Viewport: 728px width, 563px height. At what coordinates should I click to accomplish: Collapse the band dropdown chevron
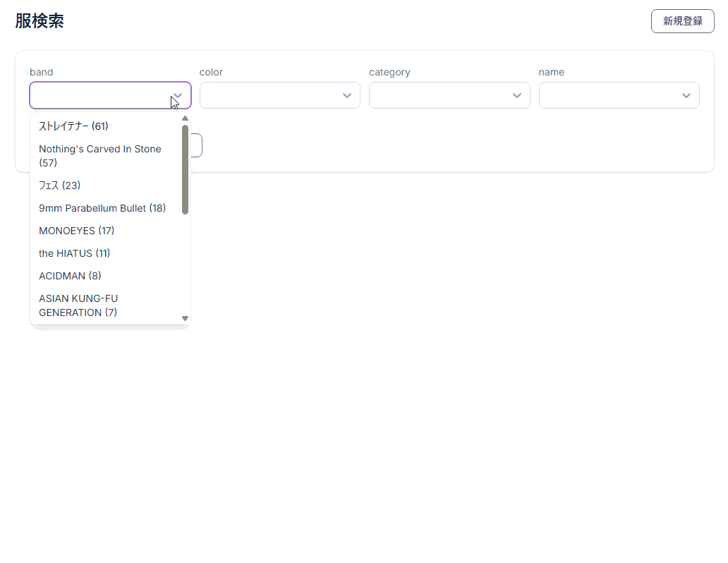pos(177,96)
